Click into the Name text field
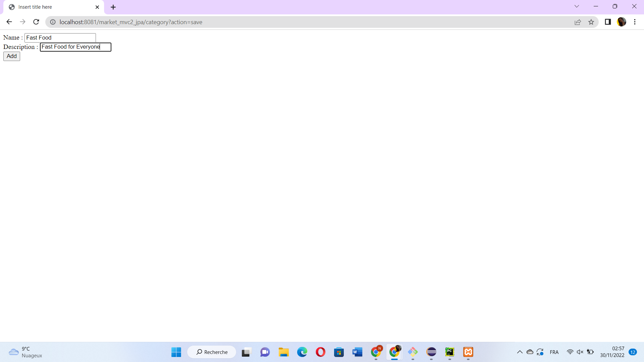Image resolution: width=644 pixels, height=362 pixels. tap(60, 38)
